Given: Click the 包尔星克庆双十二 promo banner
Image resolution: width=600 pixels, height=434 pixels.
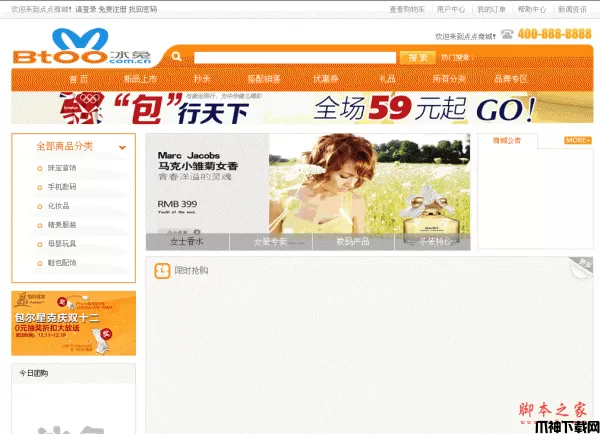Looking at the screenshot, I should click(73, 323).
